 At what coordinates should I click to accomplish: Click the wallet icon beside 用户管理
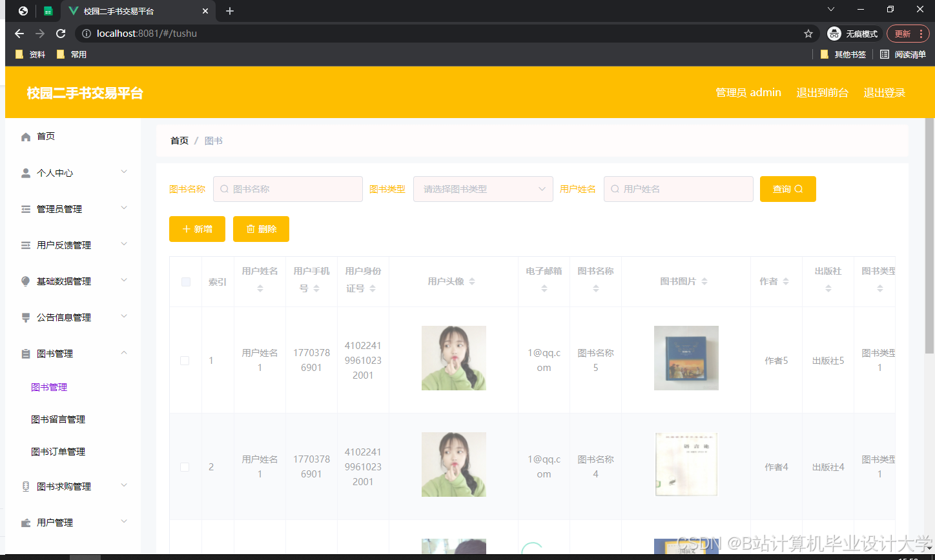click(x=26, y=523)
